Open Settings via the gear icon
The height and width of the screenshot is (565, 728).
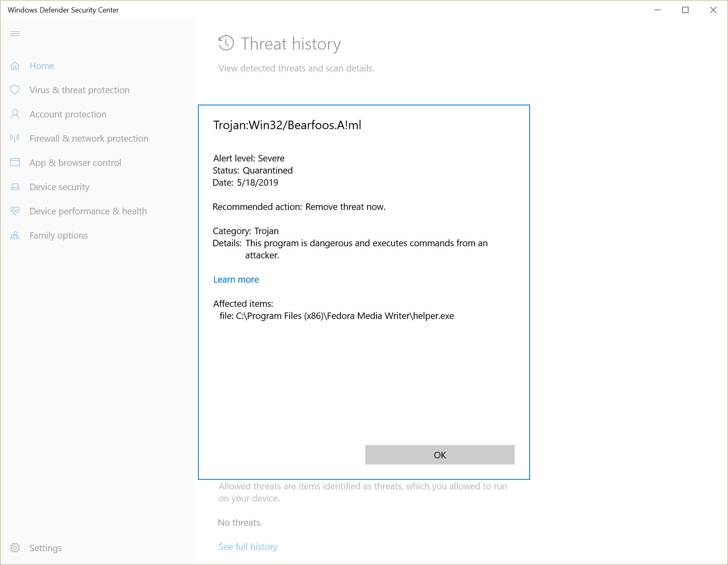[x=15, y=548]
